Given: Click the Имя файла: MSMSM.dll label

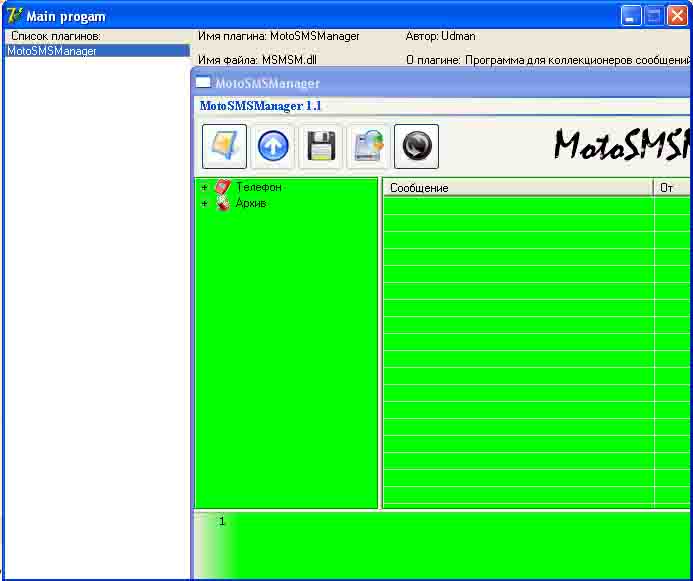Looking at the screenshot, I should point(257,60).
